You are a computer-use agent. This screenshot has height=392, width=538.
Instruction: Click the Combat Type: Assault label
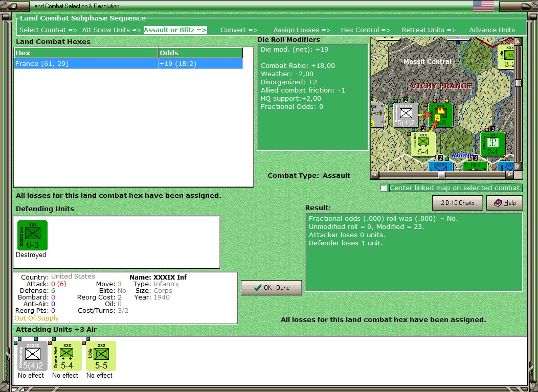(309, 176)
